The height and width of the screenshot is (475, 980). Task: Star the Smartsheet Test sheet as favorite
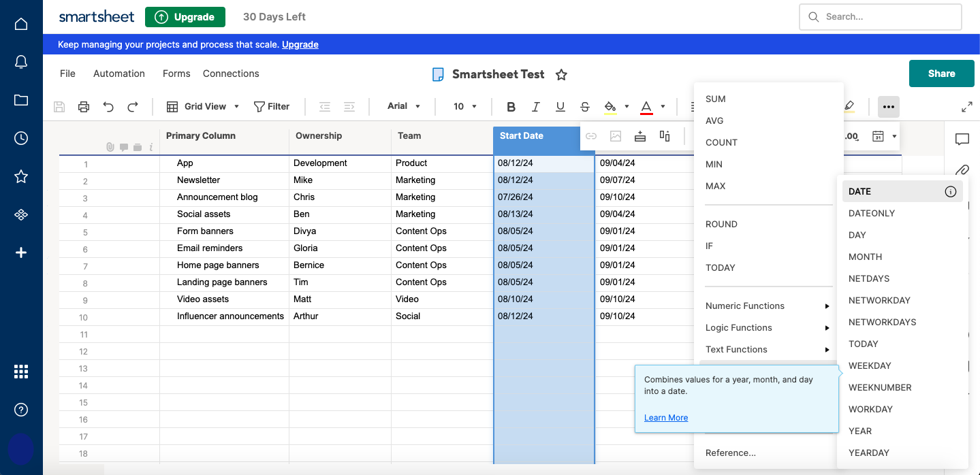(x=561, y=74)
